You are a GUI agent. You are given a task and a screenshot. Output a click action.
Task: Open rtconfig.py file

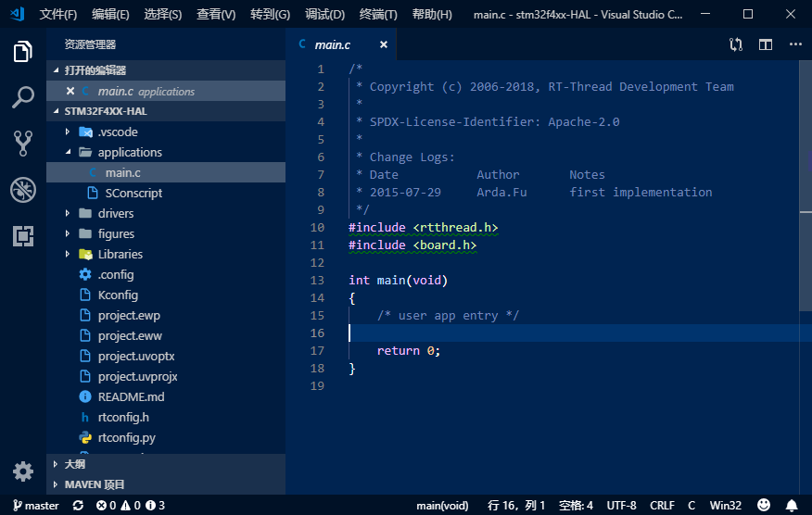166,438
